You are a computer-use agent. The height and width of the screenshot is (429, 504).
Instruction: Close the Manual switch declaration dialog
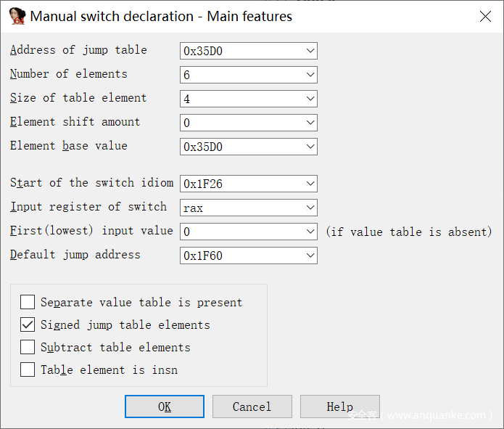tap(484, 17)
